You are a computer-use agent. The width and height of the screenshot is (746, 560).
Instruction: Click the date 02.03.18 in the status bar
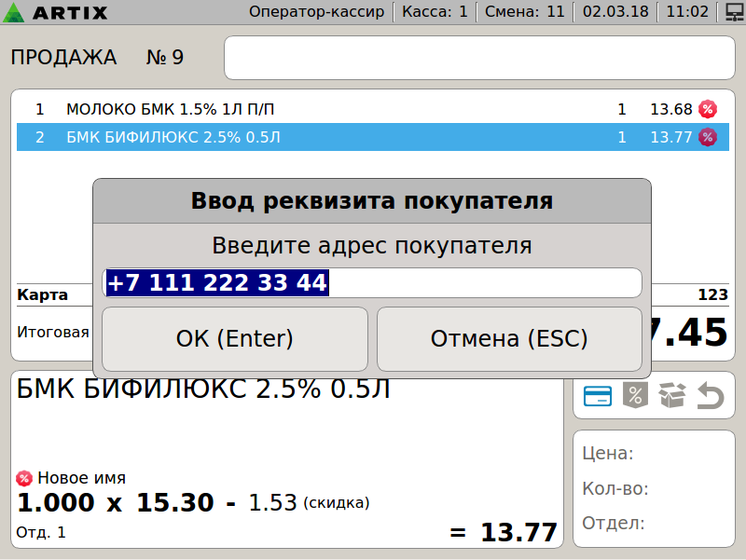(615, 12)
